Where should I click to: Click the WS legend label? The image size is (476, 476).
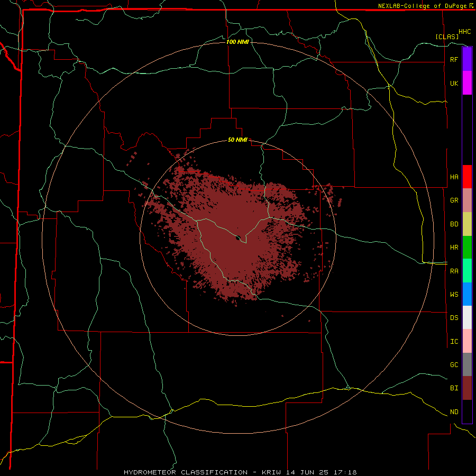point(454,294)
